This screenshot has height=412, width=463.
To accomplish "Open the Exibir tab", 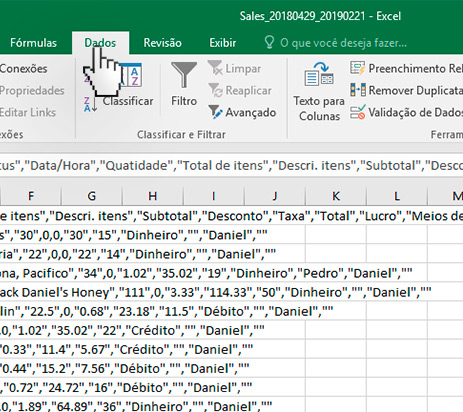I will 223,43.
